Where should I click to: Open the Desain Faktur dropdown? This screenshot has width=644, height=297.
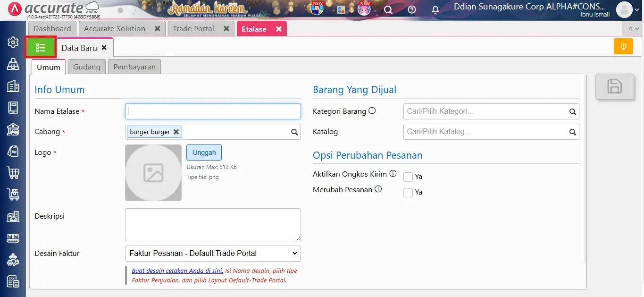click(212, 253)
